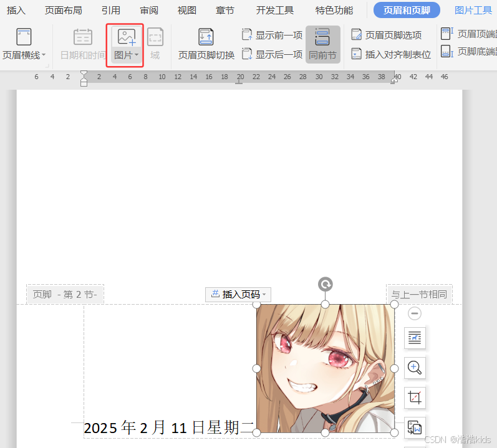Go to the 视图 tab
The image size is (497, 448).
click(x=186, y=11)
